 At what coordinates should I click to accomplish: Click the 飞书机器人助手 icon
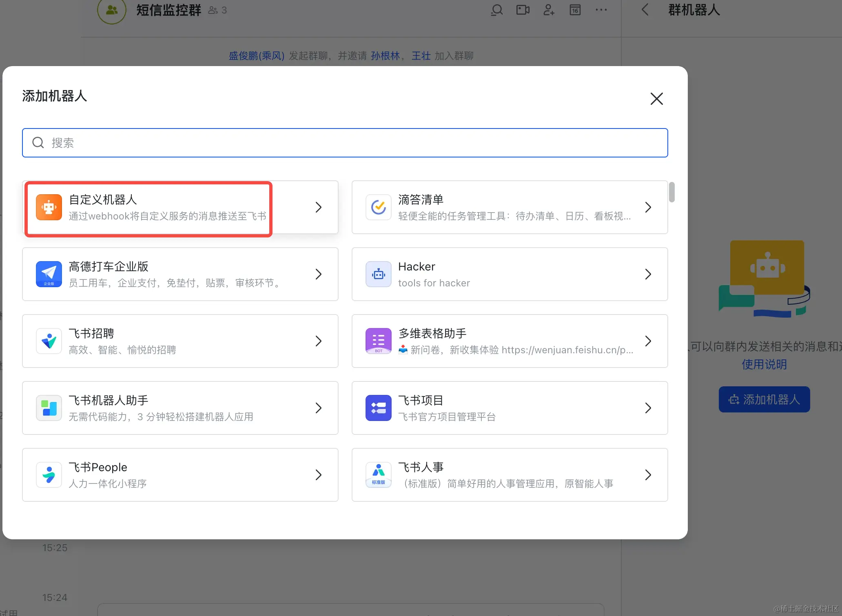click(x=49, y=408)
